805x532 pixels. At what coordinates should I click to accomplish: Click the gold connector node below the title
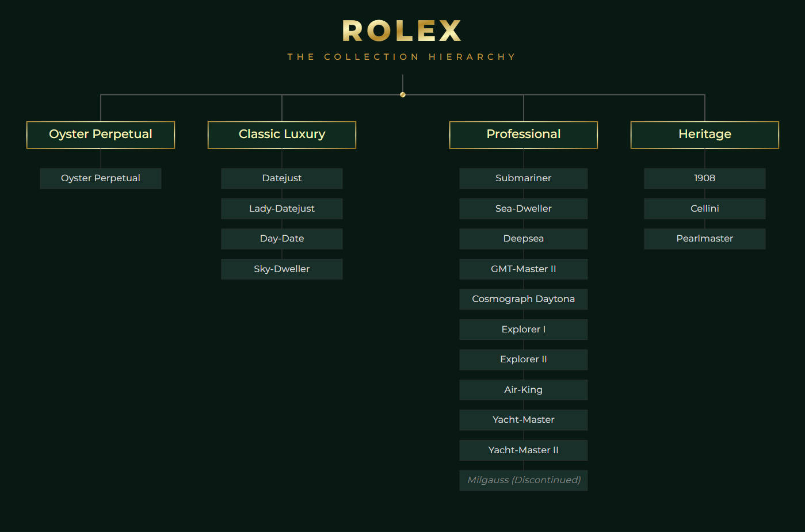tap(402, 94)
